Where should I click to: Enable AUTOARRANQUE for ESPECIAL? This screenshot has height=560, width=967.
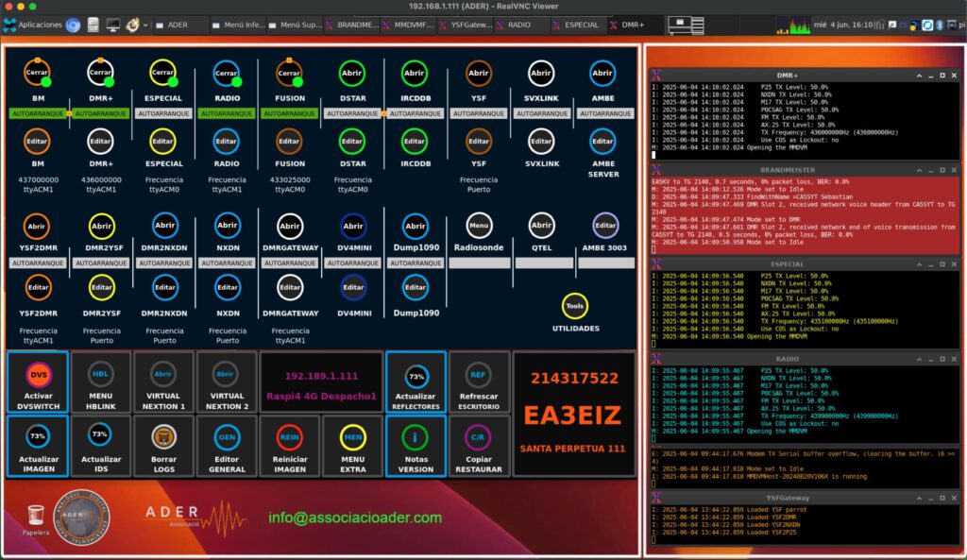pyautogui.click(x=163, y=113)
